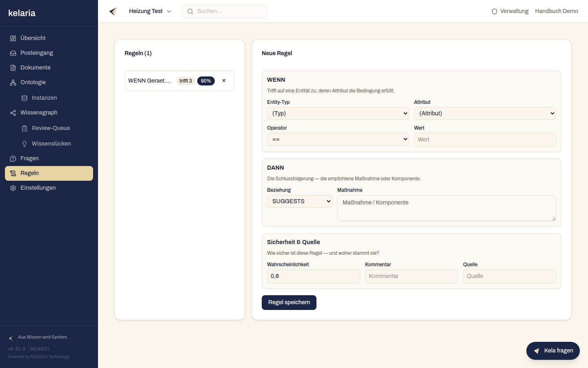The image size is (588, 368).
Task: Open the Operator dropdown
Action: coord(338,139)
